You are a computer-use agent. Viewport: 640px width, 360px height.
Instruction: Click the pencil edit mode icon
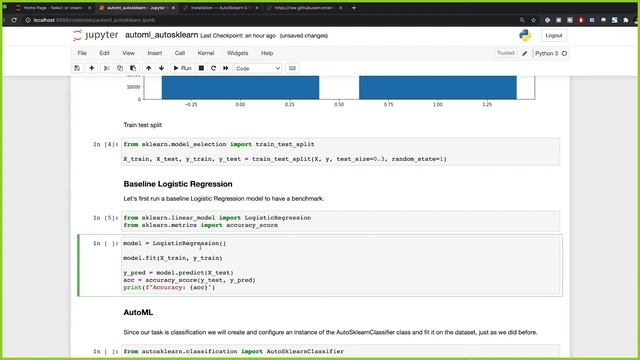coord(524,53)
